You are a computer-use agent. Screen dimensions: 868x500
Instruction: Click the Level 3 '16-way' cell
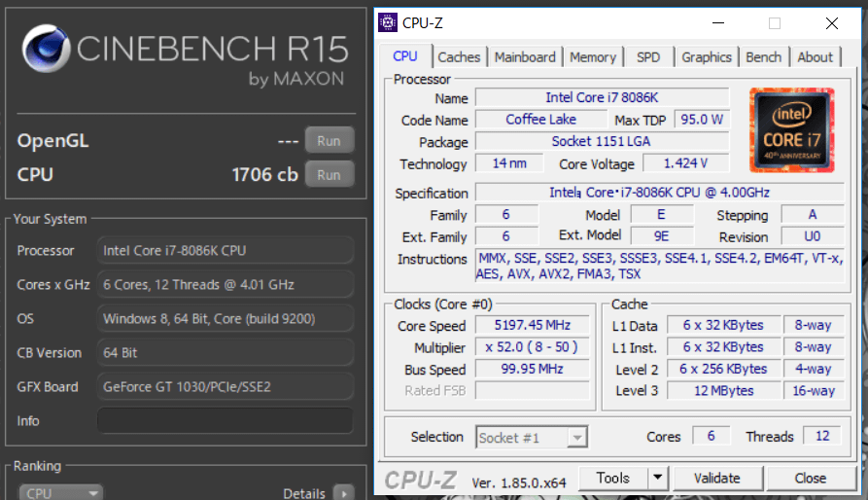pos(814,390)
